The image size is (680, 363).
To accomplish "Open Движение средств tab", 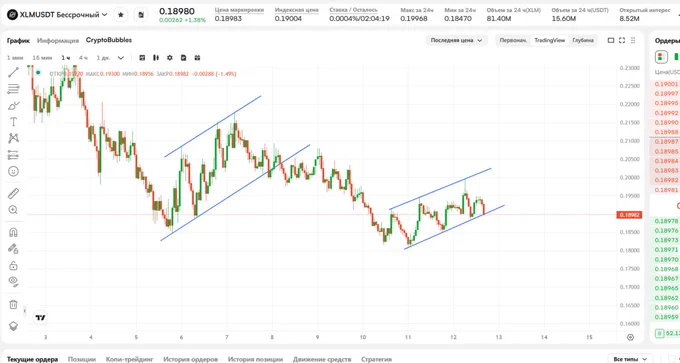I will pyautogui.click(x=322, y=359).
